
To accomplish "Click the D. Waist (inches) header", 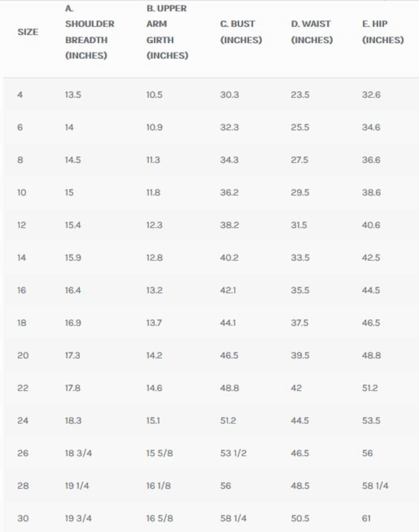I will click(x=312, y=32).
